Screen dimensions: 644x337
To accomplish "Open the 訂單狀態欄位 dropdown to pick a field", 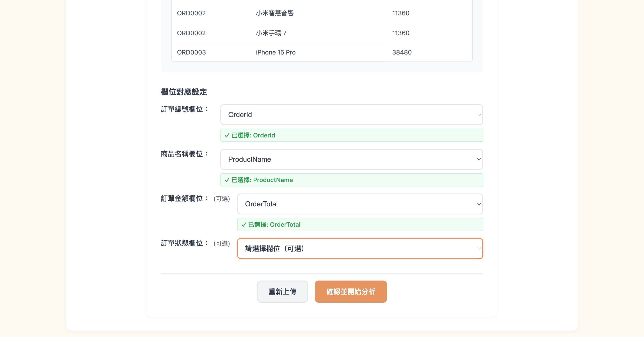I will 359,249.
